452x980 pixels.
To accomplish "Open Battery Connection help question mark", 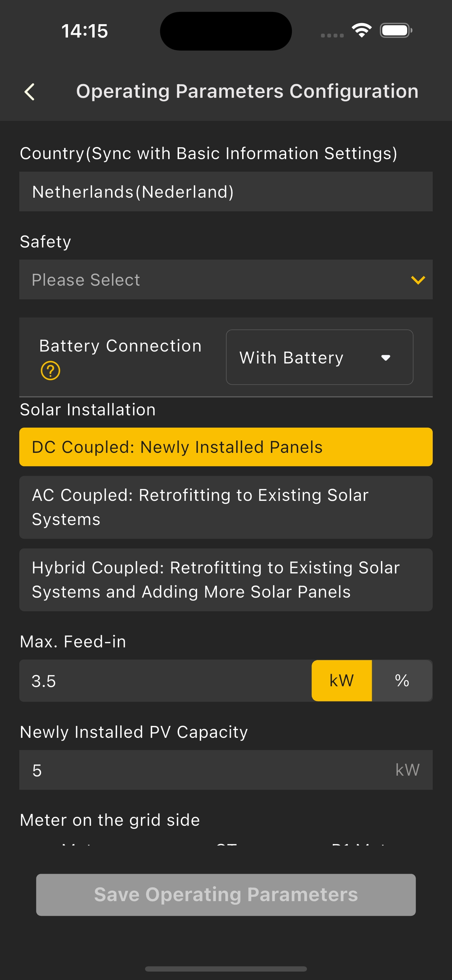I will 50,370.
